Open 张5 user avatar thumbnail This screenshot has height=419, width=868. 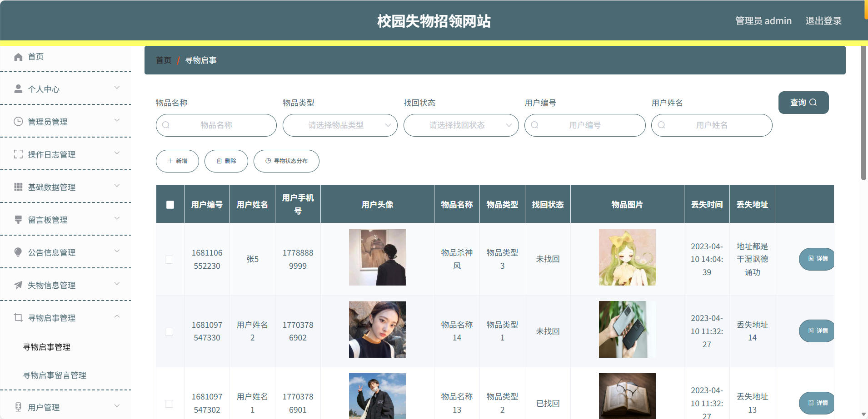(377, 257)
